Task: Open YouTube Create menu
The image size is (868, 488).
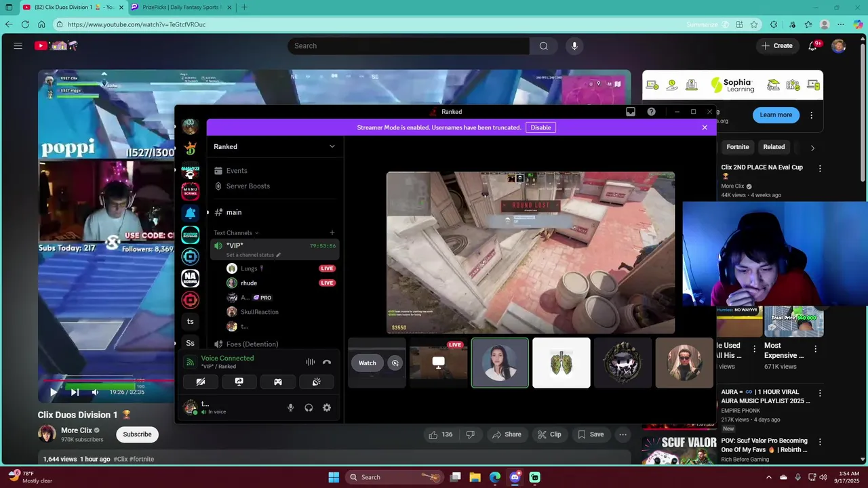Action: coord(777,45)
